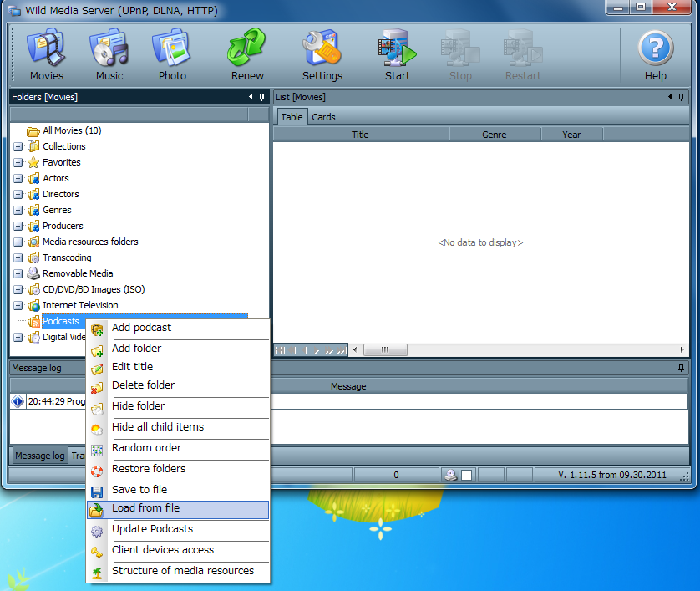Choose Add podcast from context menu
This screenshot has height=591, width=700.
coord(178,328)
